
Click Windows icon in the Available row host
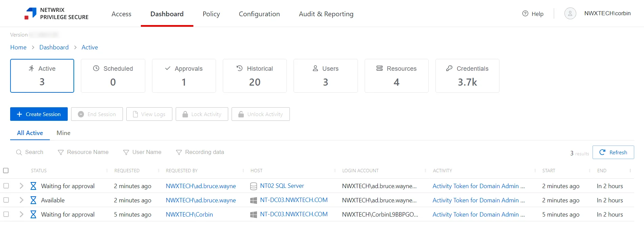tap(253, 200)
